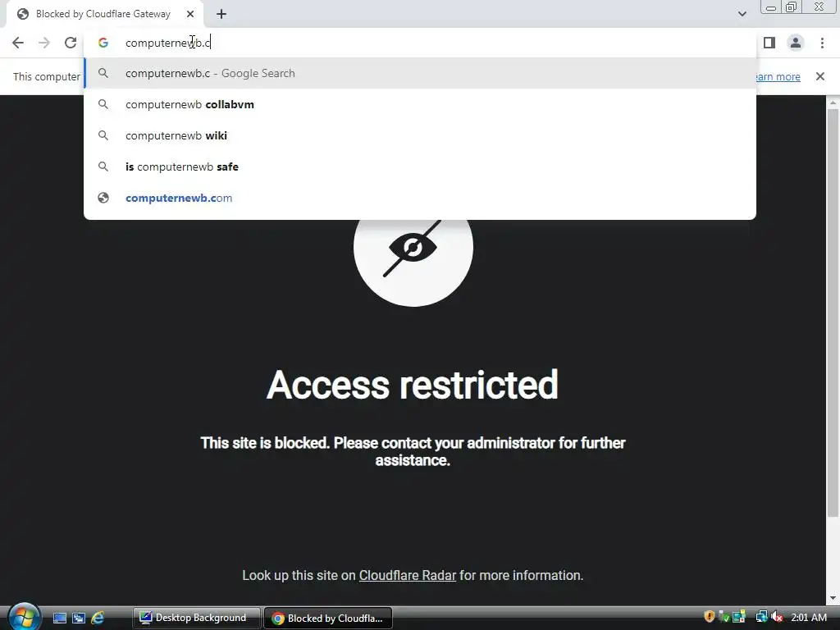Click the 'Learn more' link in infobar
Image resolution: width=840 pixels, height=630 pixels.
pyautogui.click(x=778, y=76)
